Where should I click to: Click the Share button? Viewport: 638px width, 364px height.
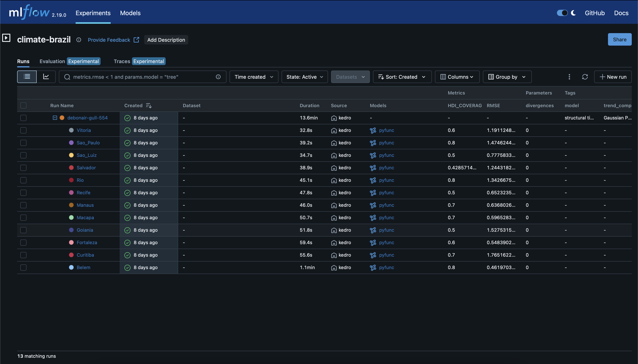[619, 40]
